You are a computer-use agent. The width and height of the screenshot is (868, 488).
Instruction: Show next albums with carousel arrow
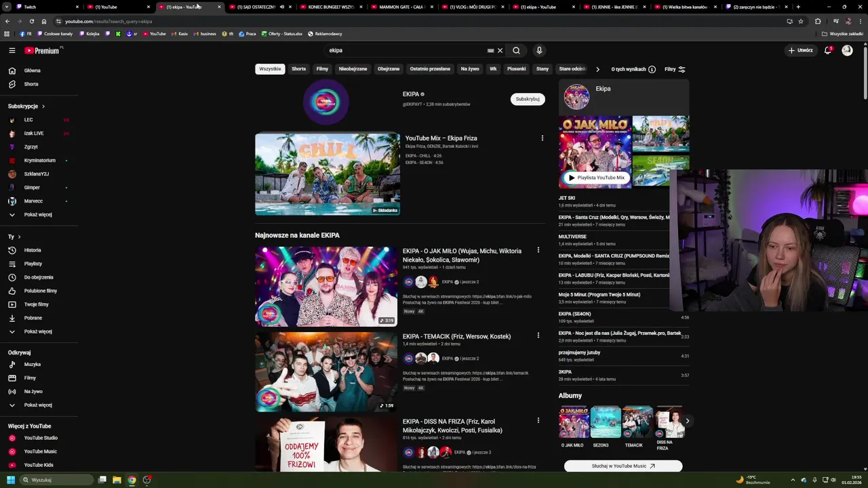687,421
